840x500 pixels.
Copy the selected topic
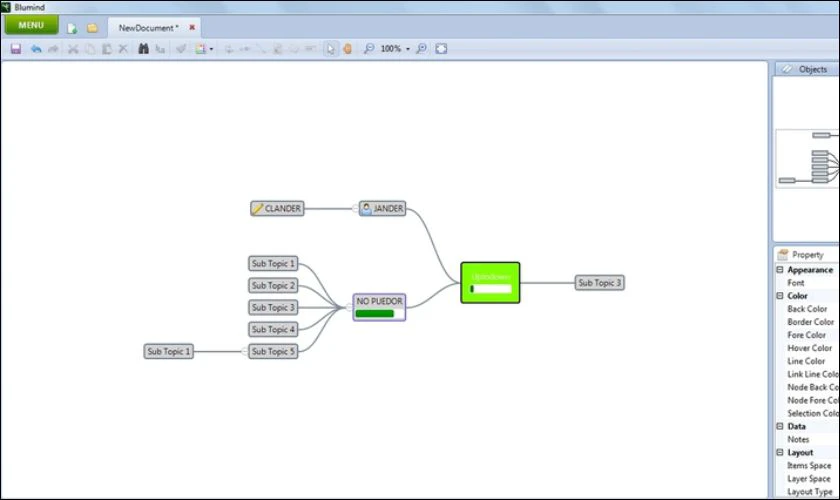(x=90, y=49)
